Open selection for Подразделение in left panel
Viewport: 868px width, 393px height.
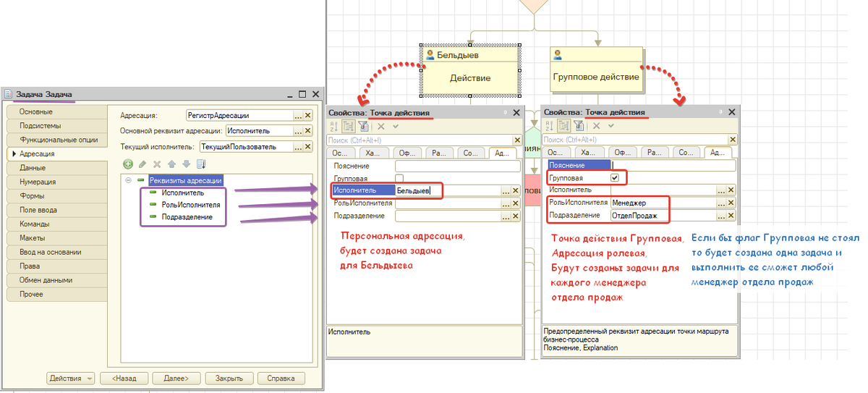tap(506, 216)
